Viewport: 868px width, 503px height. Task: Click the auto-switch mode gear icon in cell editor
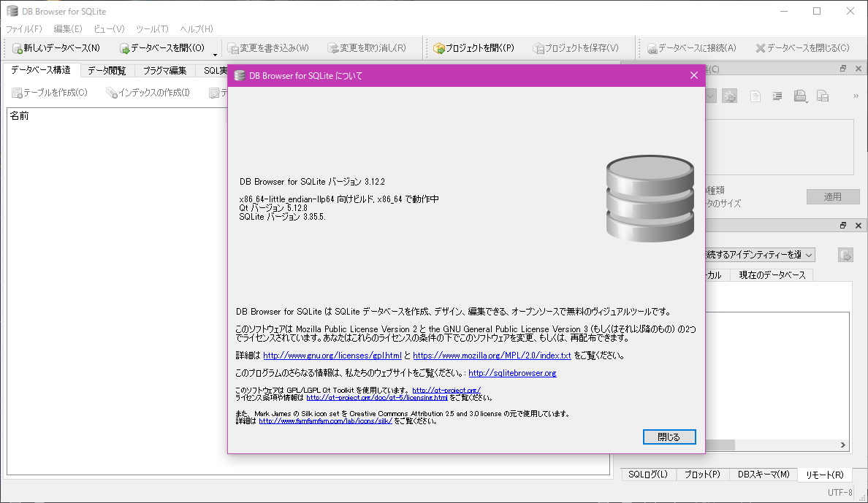pyautogui.click(x=730, y=96)
